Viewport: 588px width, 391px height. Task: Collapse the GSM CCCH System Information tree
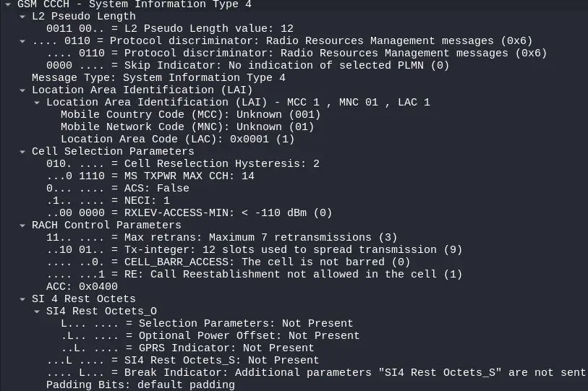coord(7,4)
